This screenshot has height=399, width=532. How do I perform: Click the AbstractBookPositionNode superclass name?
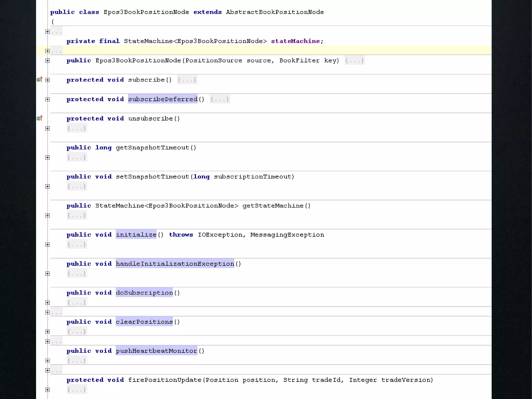click(275, 12)
